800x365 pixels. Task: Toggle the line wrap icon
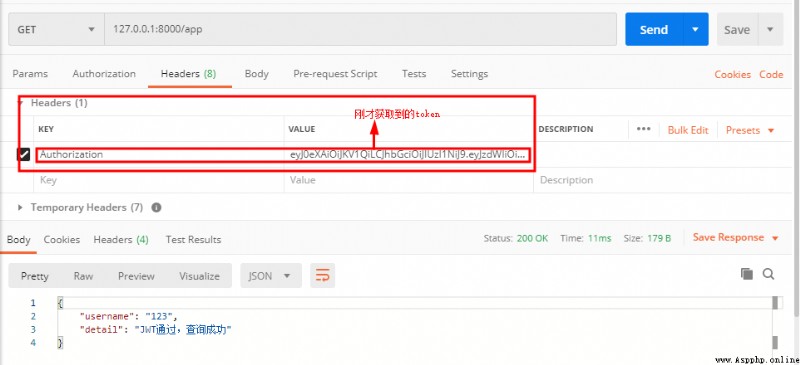coord(322,276)
